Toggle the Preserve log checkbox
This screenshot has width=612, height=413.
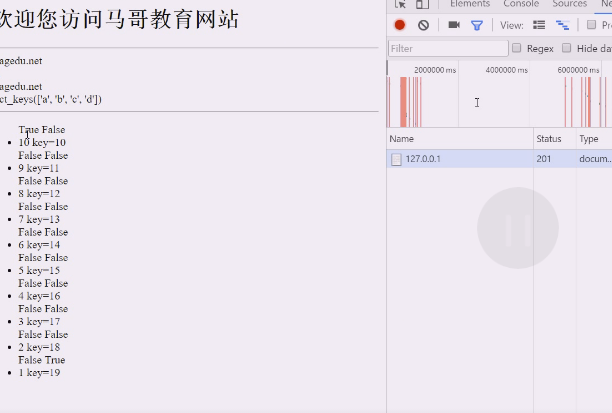pyautogui.click(x=591, y=25)
